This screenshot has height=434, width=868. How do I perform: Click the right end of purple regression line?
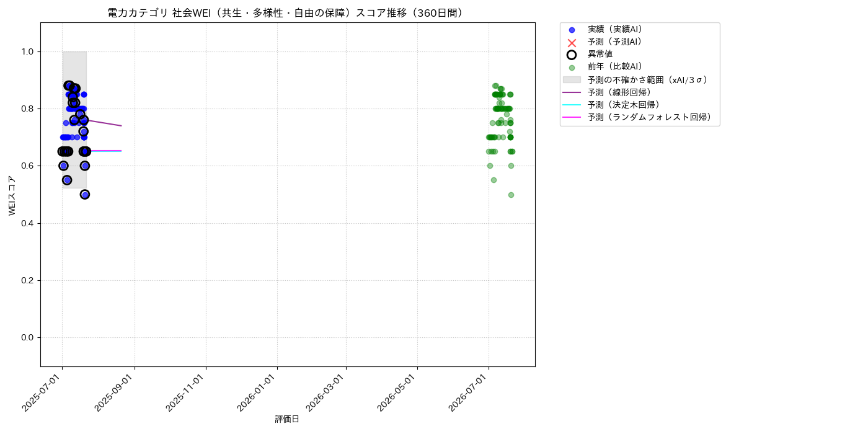click(121, 126)
